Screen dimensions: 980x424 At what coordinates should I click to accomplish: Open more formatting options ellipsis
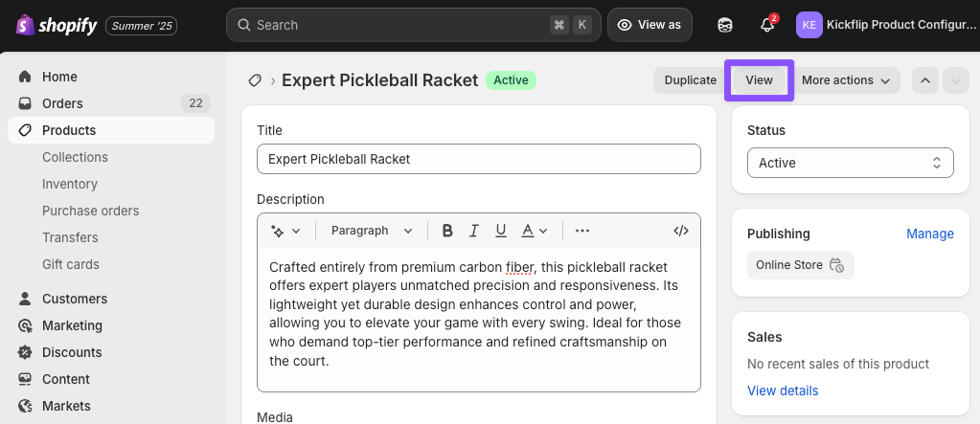pos(582,231)
